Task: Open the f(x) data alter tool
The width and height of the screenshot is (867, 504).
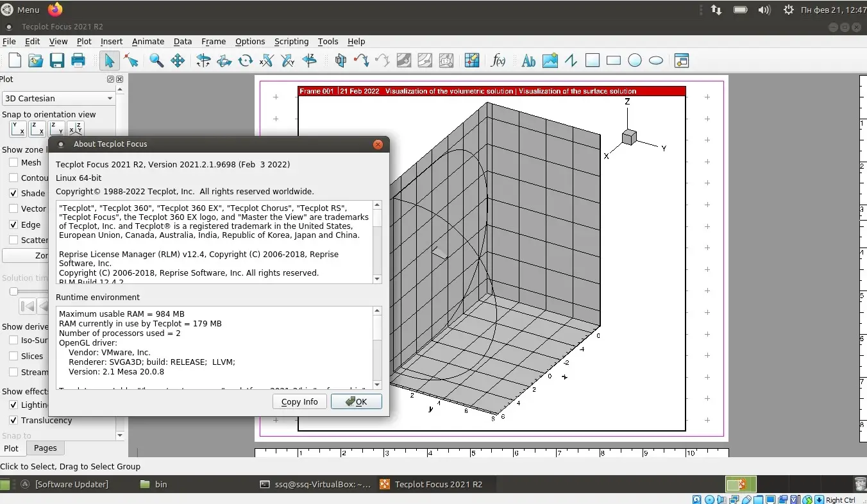Action: click(498, 60)
